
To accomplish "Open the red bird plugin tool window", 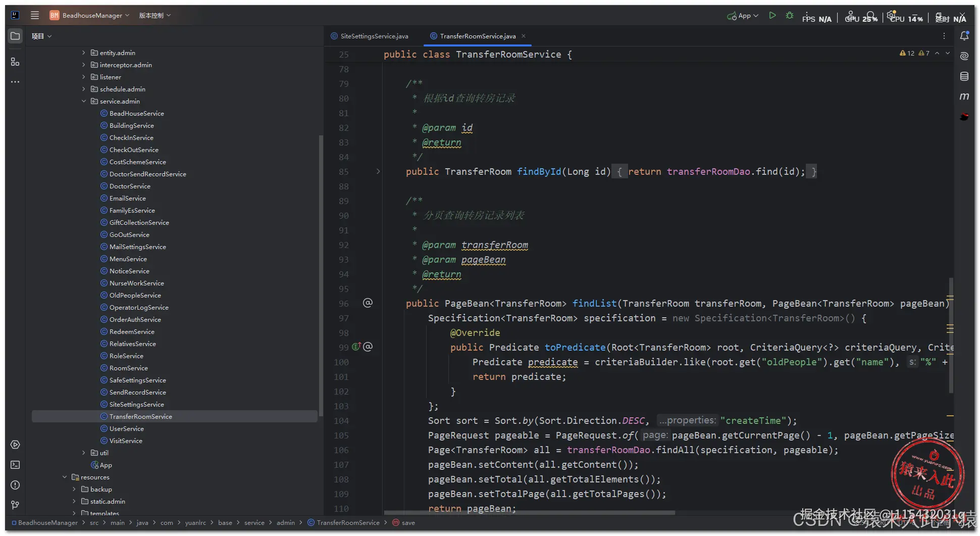I will [x=964, y=117].
